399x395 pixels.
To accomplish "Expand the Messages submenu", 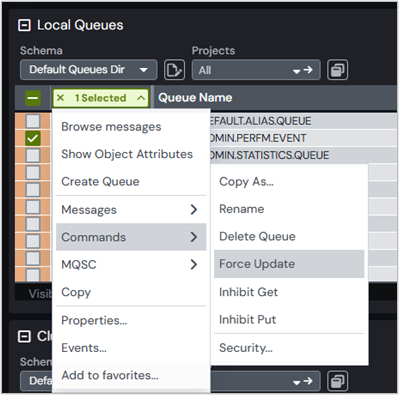I will [131, 210].
